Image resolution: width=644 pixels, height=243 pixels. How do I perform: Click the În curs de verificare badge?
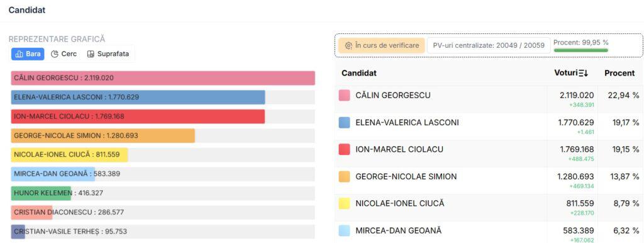point(382,45)
